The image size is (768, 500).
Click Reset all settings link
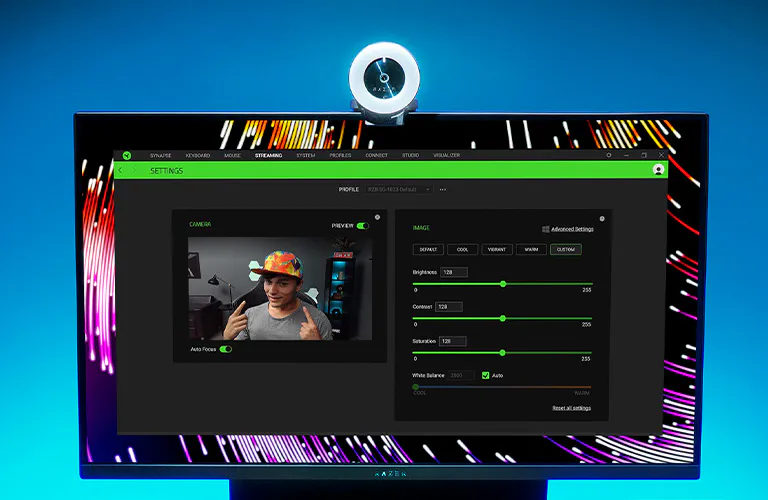click(571, 408)
